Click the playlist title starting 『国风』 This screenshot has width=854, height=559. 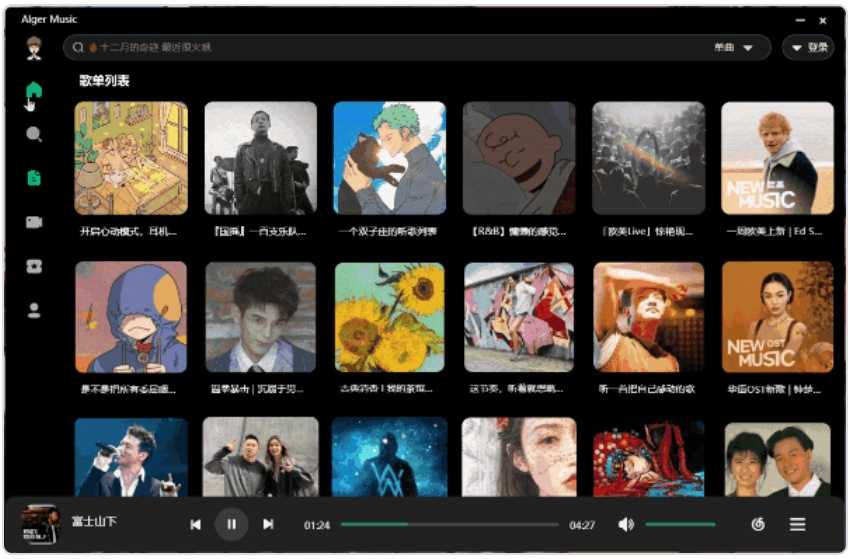coord(260,232)
